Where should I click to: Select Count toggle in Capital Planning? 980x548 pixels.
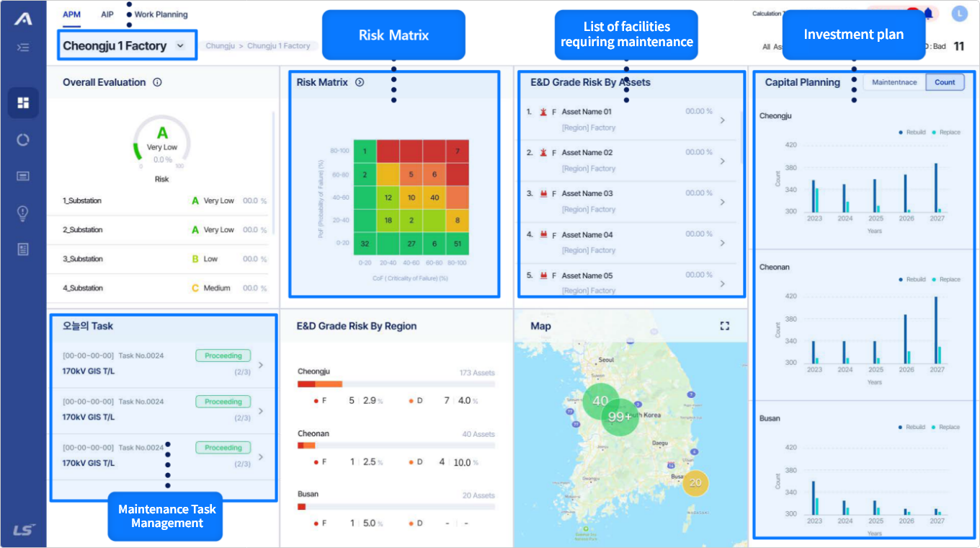(x=945, y=82)
